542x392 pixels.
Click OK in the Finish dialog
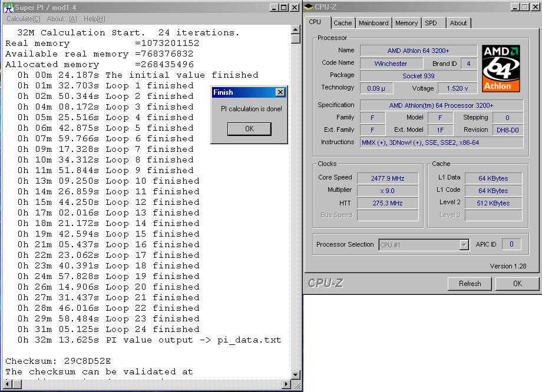click(x=249, y=129)
